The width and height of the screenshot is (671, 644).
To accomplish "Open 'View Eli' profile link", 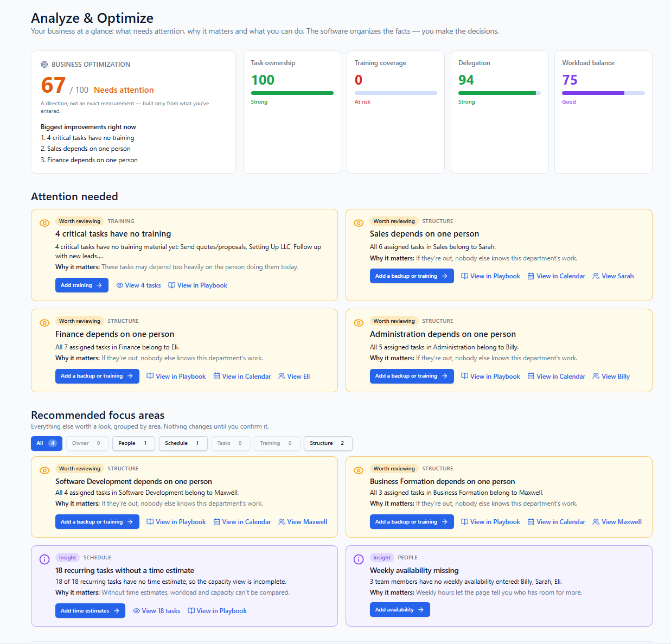I will pyautogui.click(x=295, y=377).
